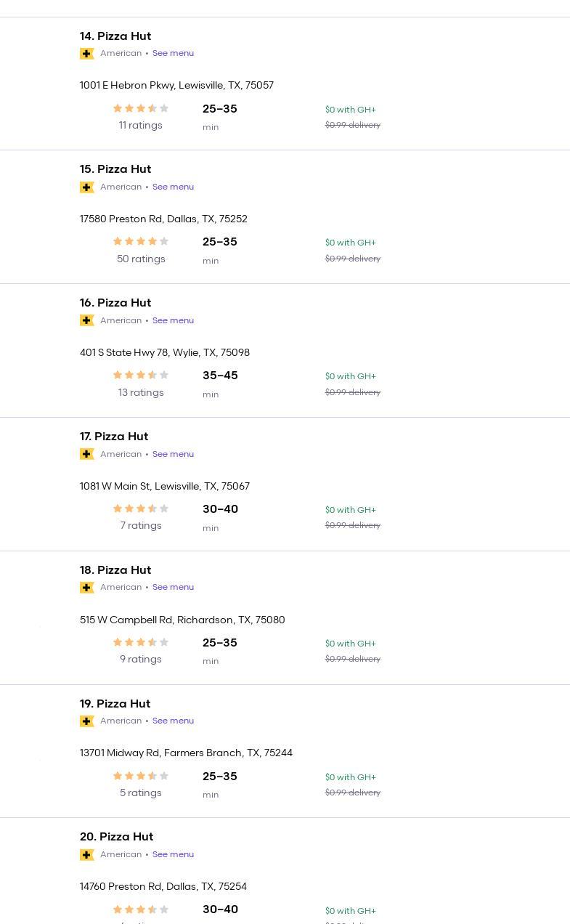Open See menu for 17. Pizza Hut
The width and height of the screenshot is (570, 924).
[173, 454]
